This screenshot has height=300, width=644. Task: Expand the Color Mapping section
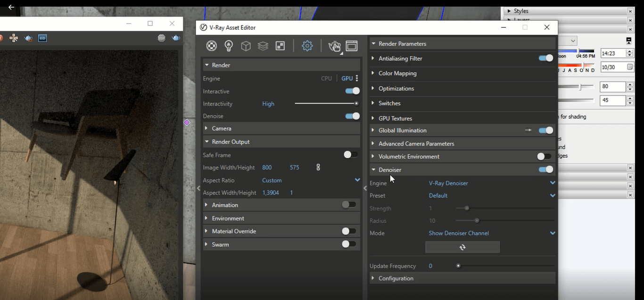[x=397, y=73]
